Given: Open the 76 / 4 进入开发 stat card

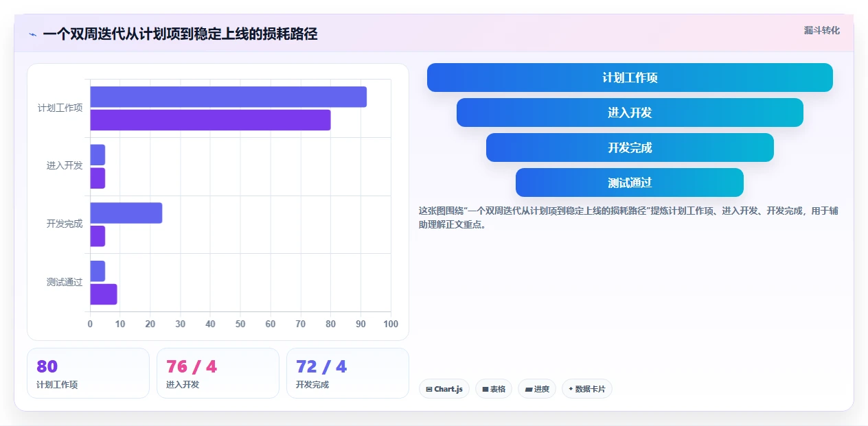Looking at the screenshot, I should pyautogui.click(x=218, y=373).
